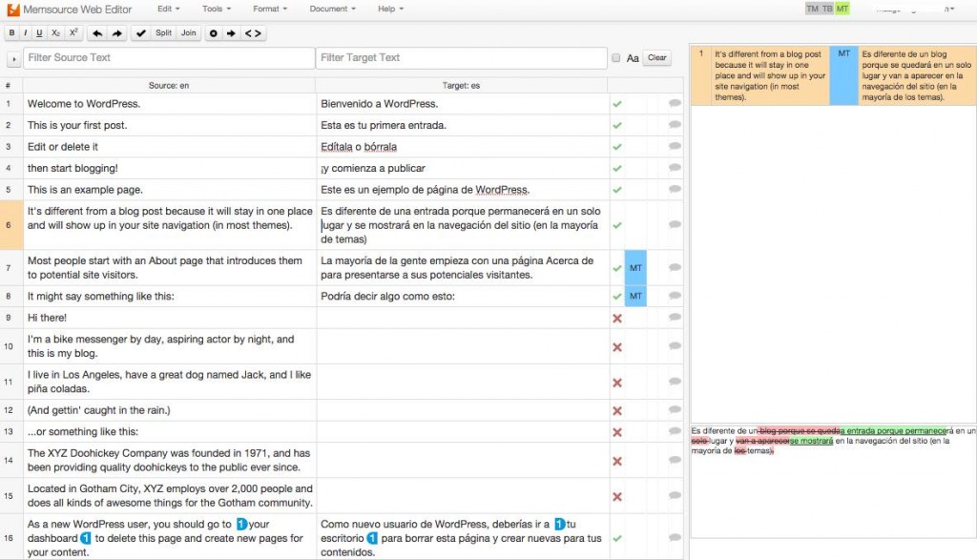Viewport: 977px width, 560px height.
Task: Click MT badge on segment 8
Action: point(635,296)
